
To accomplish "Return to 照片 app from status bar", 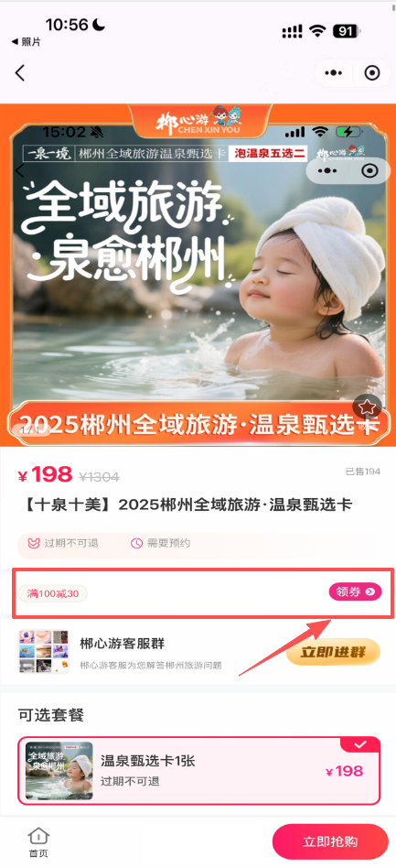I will pyautogui.click(x=26, y=42).
